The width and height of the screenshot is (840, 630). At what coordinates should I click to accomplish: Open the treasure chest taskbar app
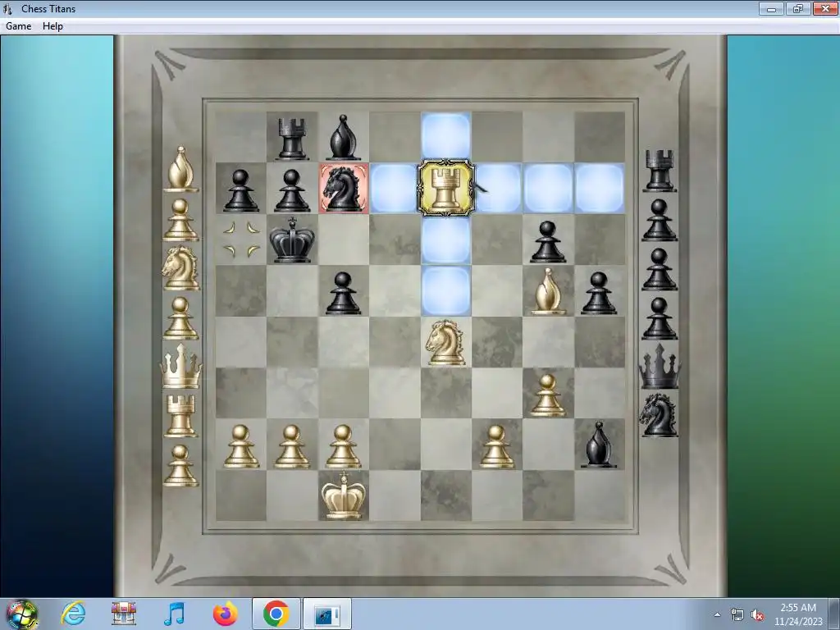tap(124, 614)
